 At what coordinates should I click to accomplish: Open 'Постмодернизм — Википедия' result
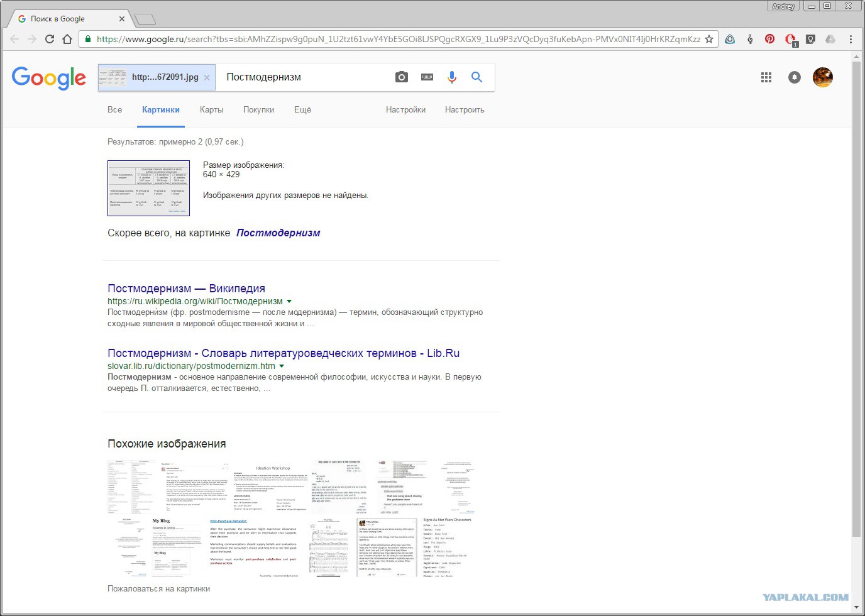click(x=186, y=289)
